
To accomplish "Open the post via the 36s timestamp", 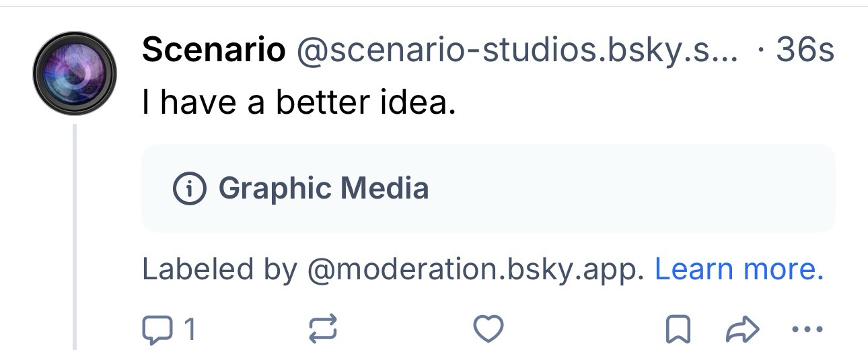I will [805, 50].
